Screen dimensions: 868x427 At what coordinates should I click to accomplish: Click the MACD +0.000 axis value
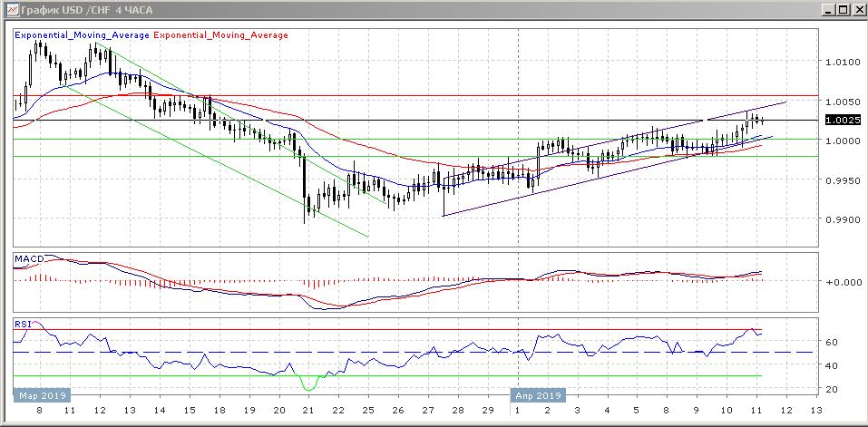point(844,282)
